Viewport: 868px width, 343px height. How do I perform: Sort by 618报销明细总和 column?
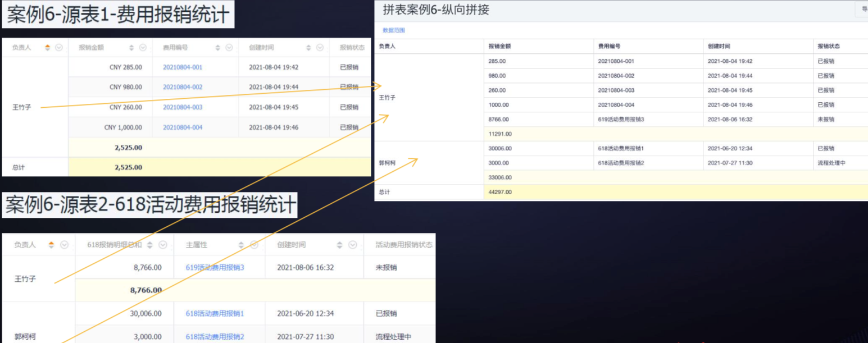(150, 245)
